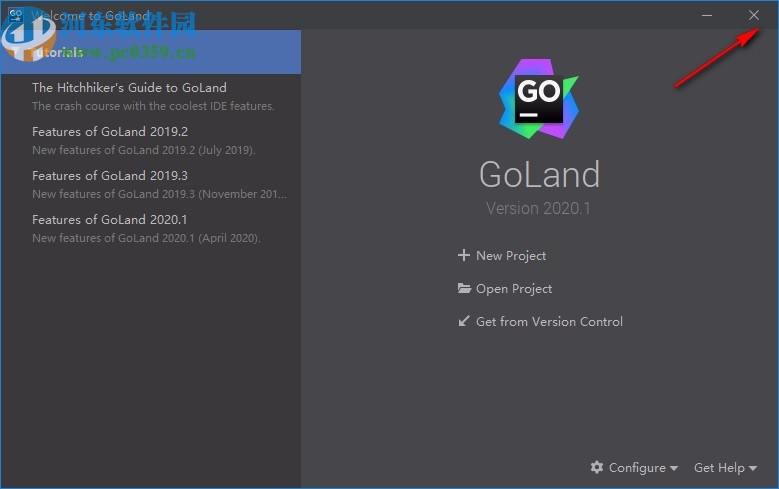Click the GoLand logo in the welcome panel
This screenshot has width=779, height=489.
pyautogui.click(x=539, y=99)
